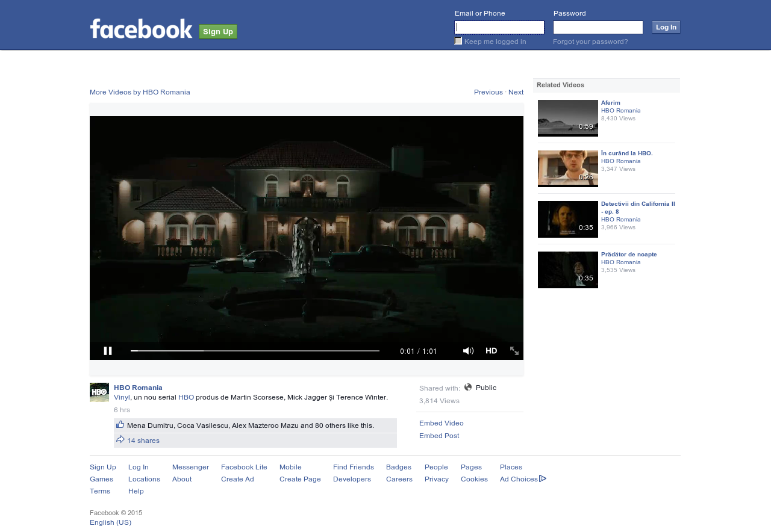
Task: Toggle HD video quality
Action: click(x=492, y=351)
